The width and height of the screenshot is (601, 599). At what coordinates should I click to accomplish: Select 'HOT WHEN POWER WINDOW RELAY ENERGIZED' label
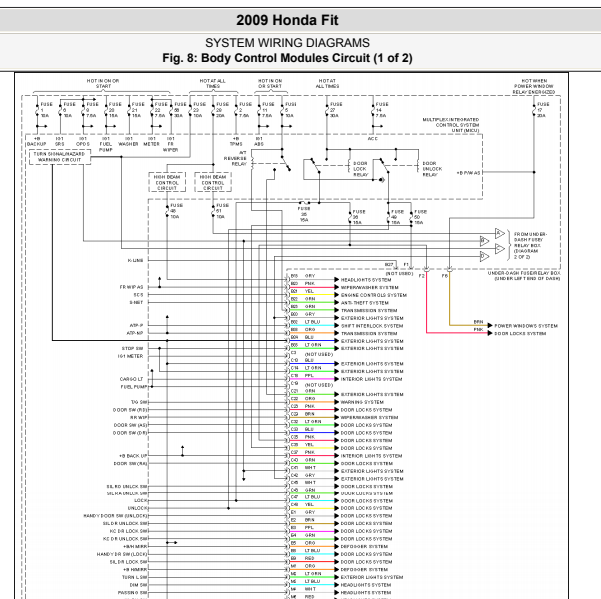pyautogui.click(x=534, y=87)
